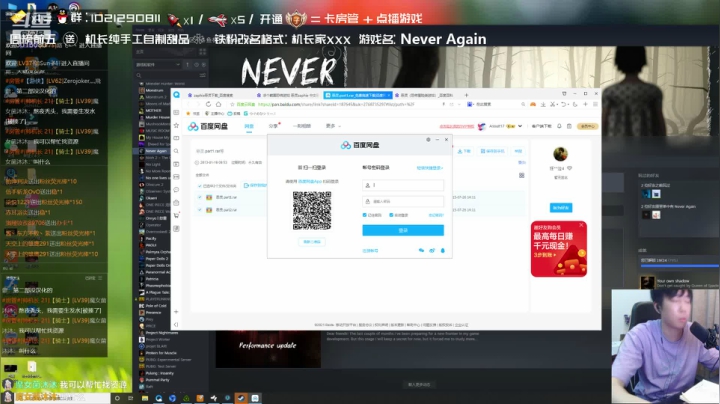Open settings gear in Baidu Netdisk login dialog
Screen dimensions: 720x404
[x=428, y=140]
